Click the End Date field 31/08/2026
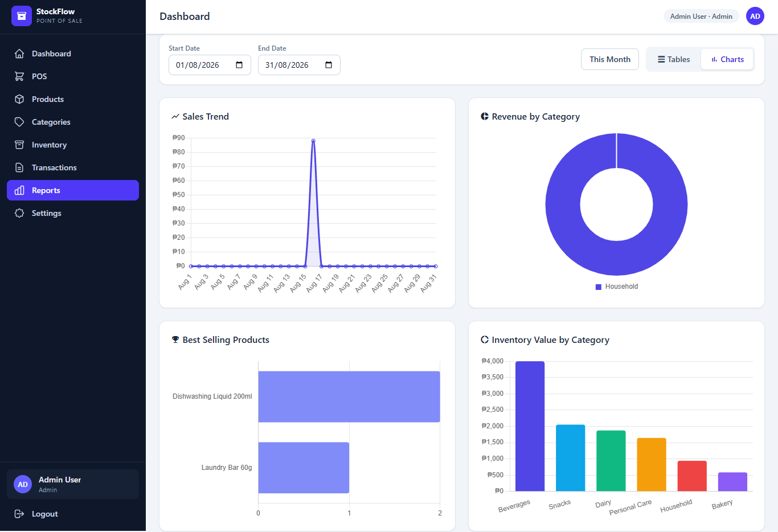 click(299, 65)
